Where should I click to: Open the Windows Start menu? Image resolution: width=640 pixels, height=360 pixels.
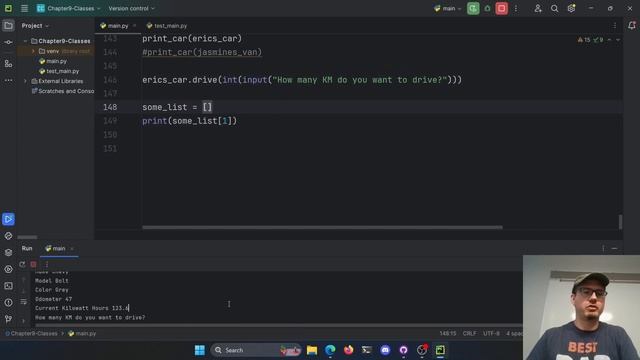[200, 350]
